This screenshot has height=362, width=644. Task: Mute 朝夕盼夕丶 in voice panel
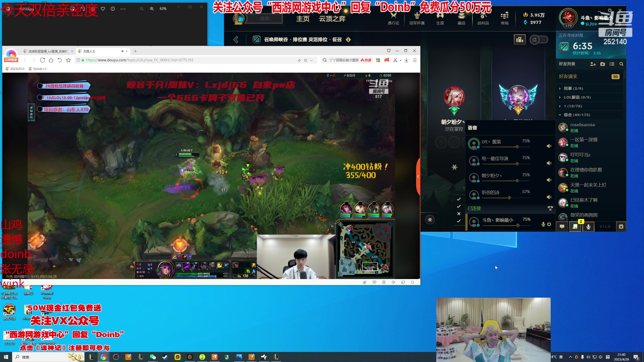coord(549,180)
